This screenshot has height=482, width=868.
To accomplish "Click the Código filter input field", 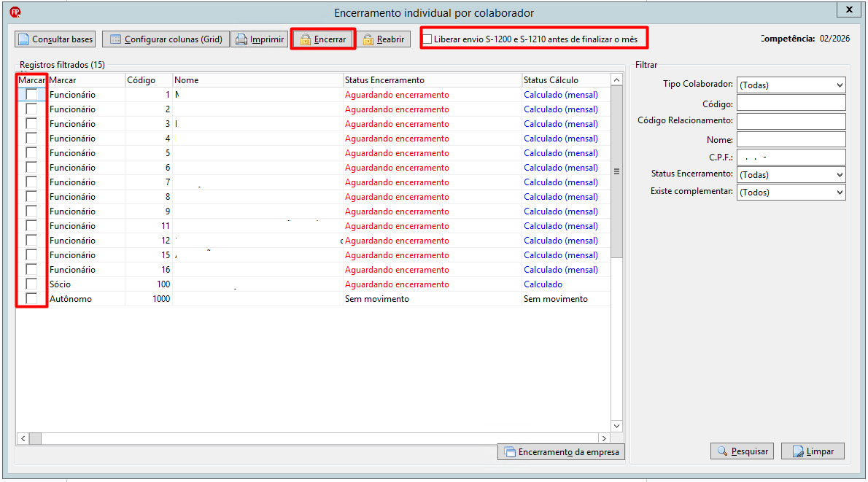I will tap(791, 103).
